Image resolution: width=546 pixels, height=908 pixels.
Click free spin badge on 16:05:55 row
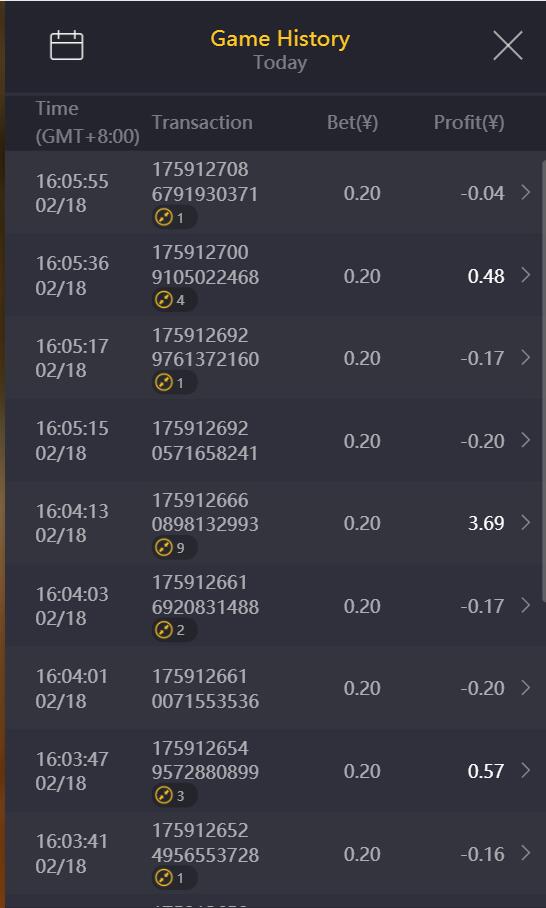point(174,218)
